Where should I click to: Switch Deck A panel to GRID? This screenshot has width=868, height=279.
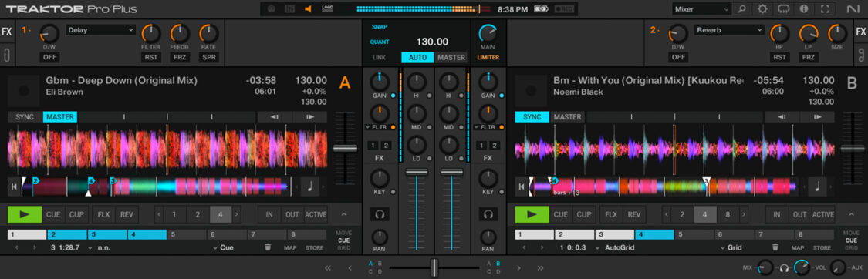(344, 248)
